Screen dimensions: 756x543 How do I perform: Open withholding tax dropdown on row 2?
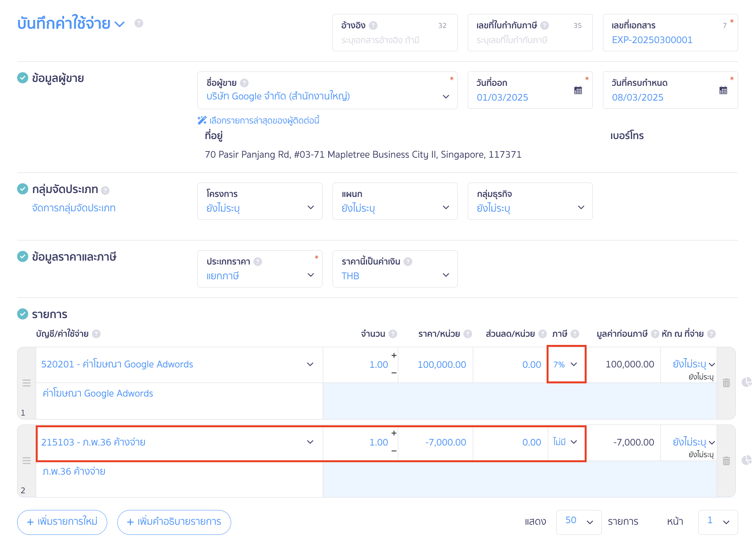pyautogui.click(x=694, y=442)
